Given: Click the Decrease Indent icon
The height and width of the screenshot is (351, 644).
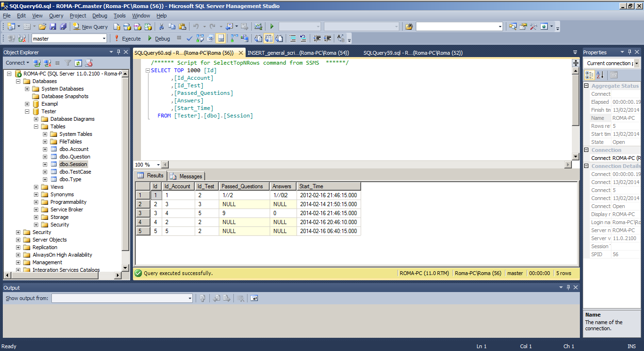Looking at the screenshot, I should tap(317, 38).
